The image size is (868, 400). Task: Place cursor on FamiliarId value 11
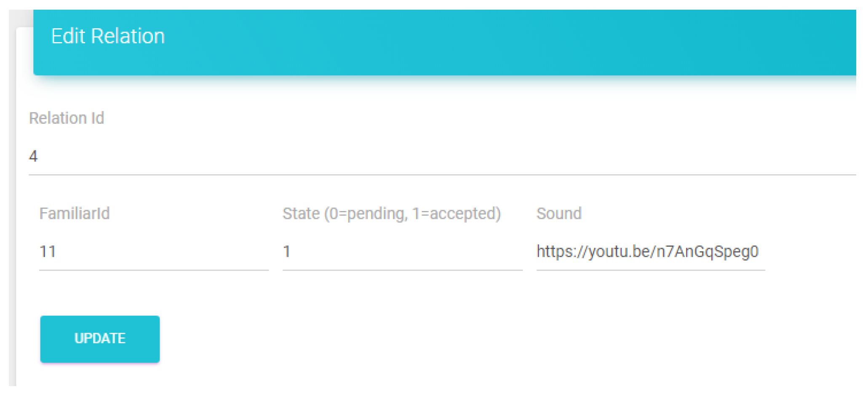(48, 252)
